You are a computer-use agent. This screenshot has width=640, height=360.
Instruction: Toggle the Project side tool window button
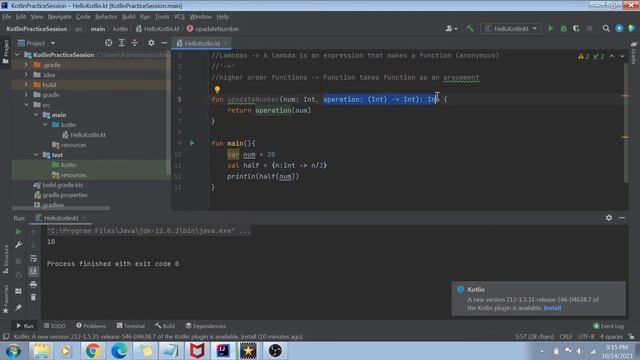pyautogui.click(x=6, y=52)
